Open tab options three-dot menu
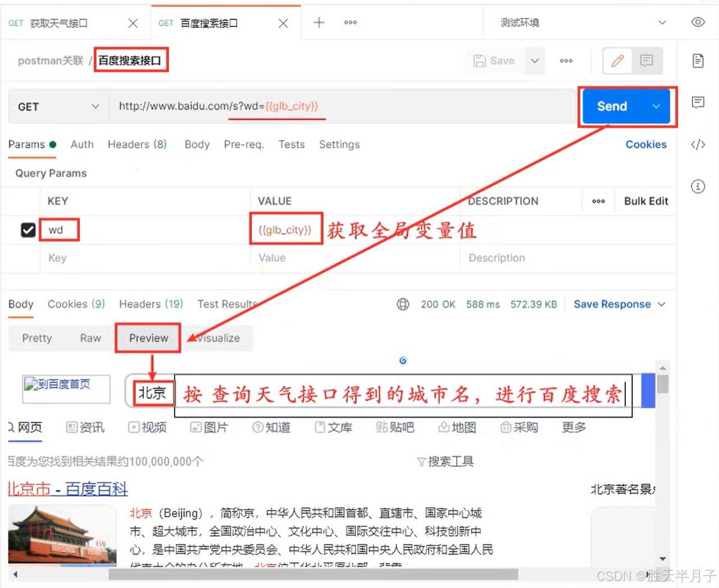This screenshot has height=588, width=719. (351, 22)
